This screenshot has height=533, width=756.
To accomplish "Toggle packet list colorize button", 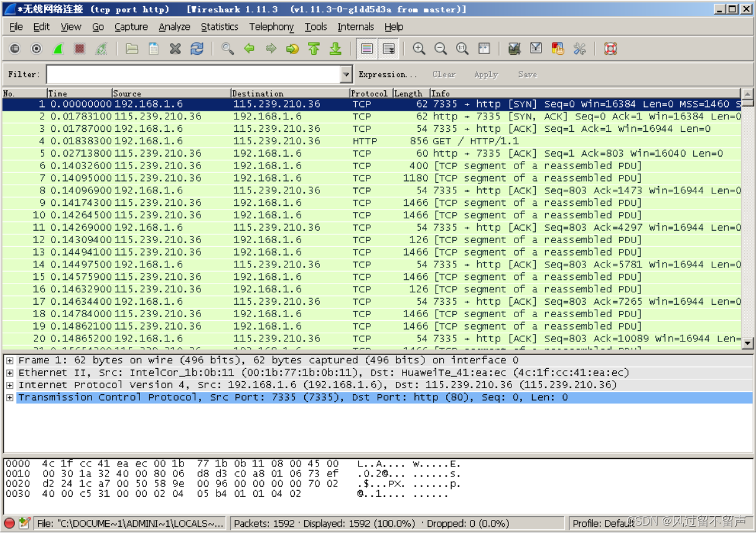I will pos(366,49).
